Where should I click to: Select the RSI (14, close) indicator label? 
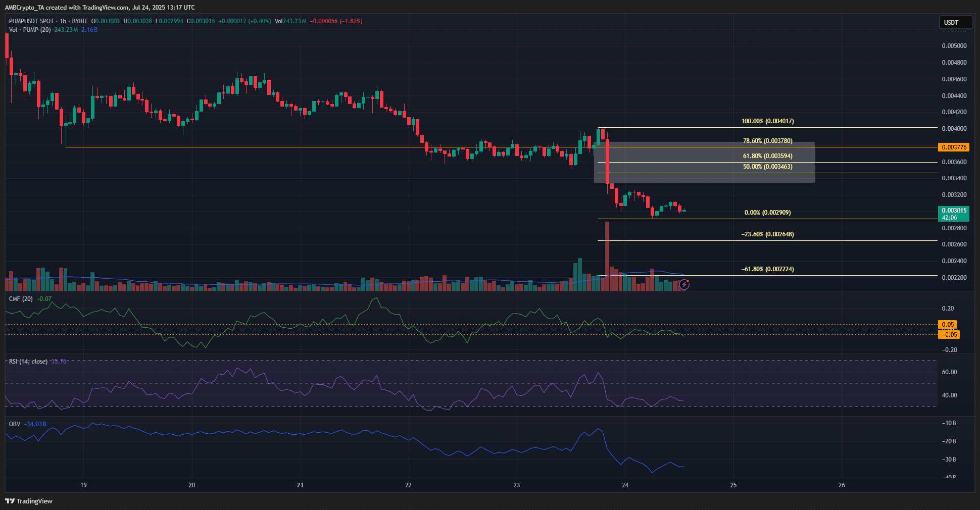[28, 362]
